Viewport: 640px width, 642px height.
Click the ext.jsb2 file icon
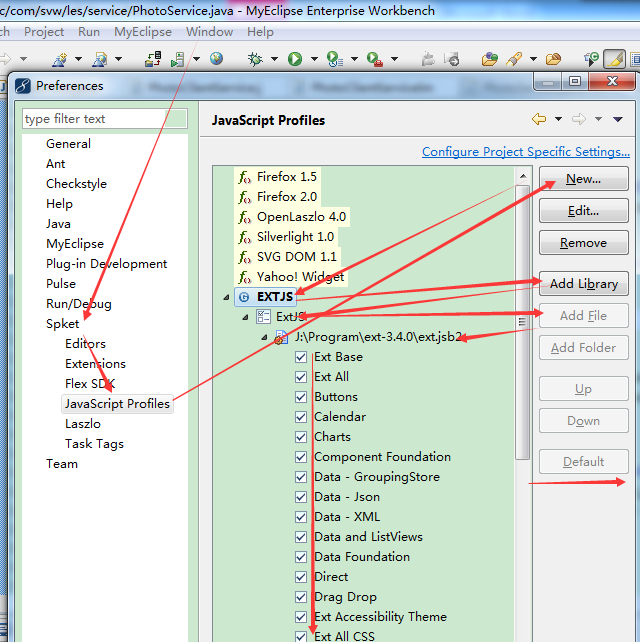pos(281,337)
